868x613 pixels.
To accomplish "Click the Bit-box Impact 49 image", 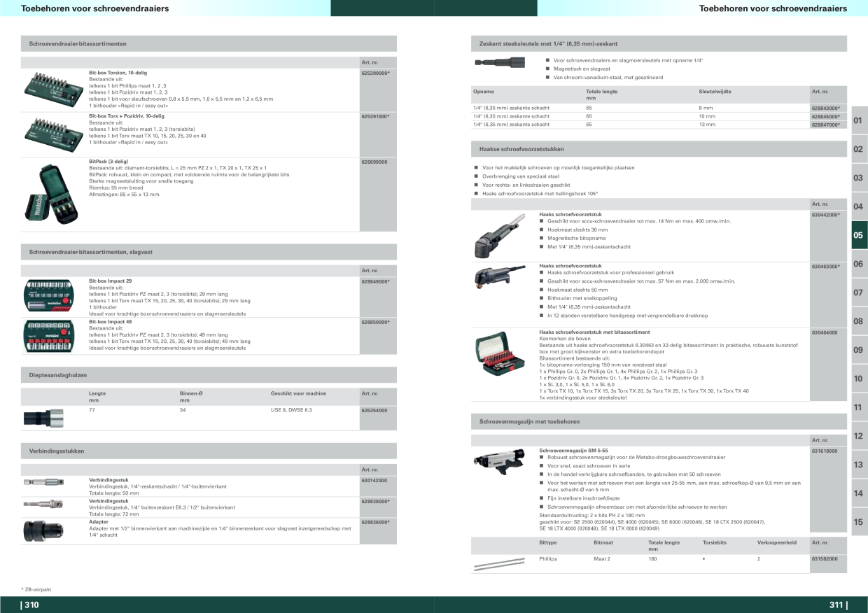I will point(49,337).
